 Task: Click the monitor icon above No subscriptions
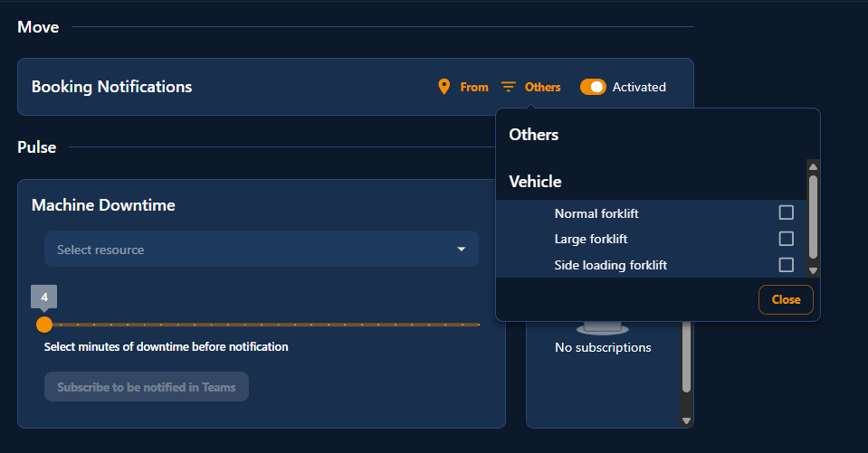click(x=602, y=327)
